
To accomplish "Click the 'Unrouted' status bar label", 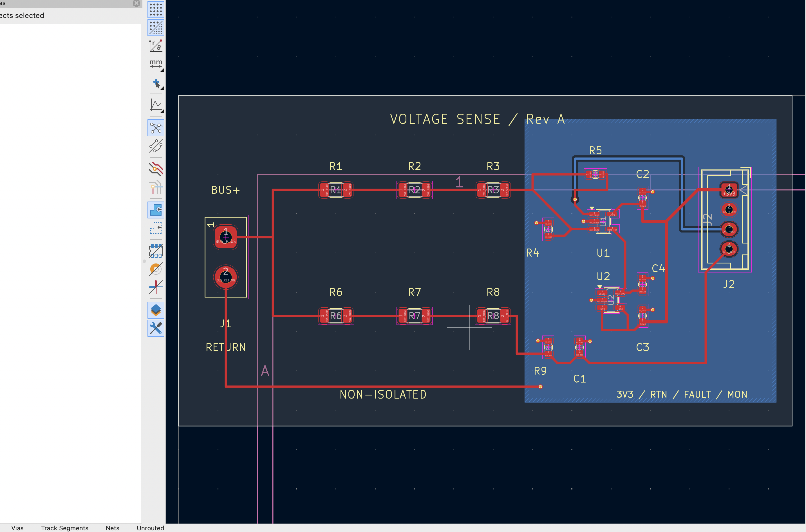I will coord(150,528).
